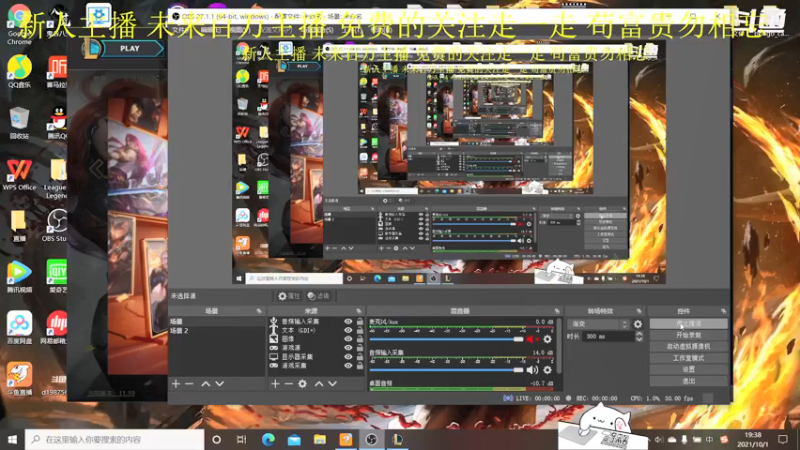This screenshot has width=800, height=450.
Task: Click PLAY in League client window
Action: [x=130, y=48]
